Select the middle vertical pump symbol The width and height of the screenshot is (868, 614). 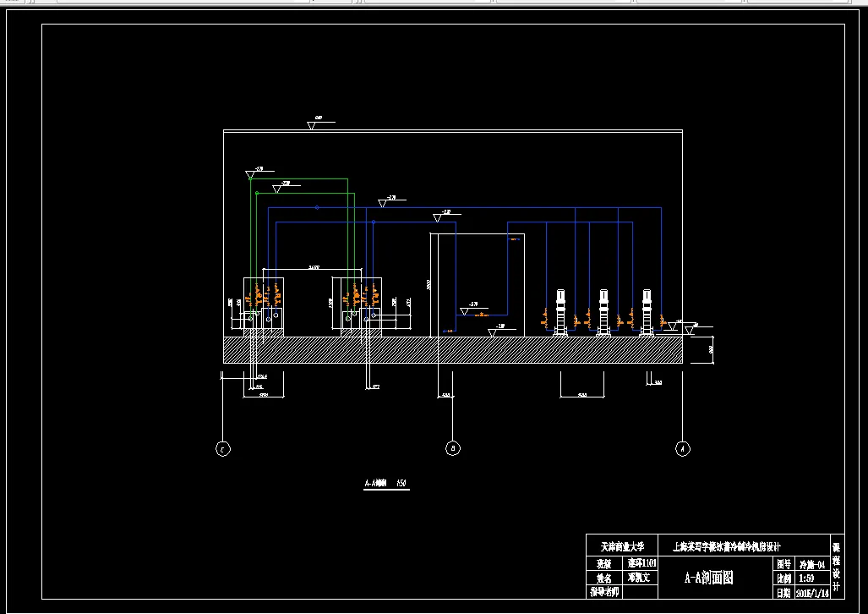pyautogui.click(x=603, y=313)
